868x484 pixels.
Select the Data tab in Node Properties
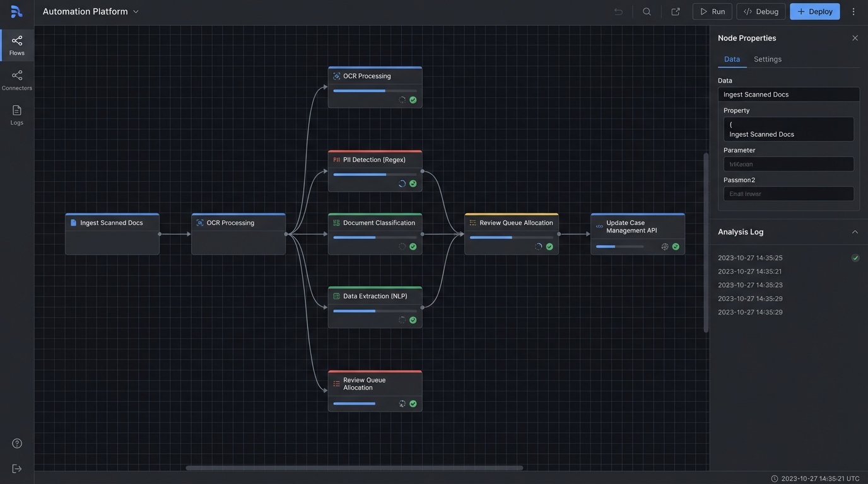point(732,59)
